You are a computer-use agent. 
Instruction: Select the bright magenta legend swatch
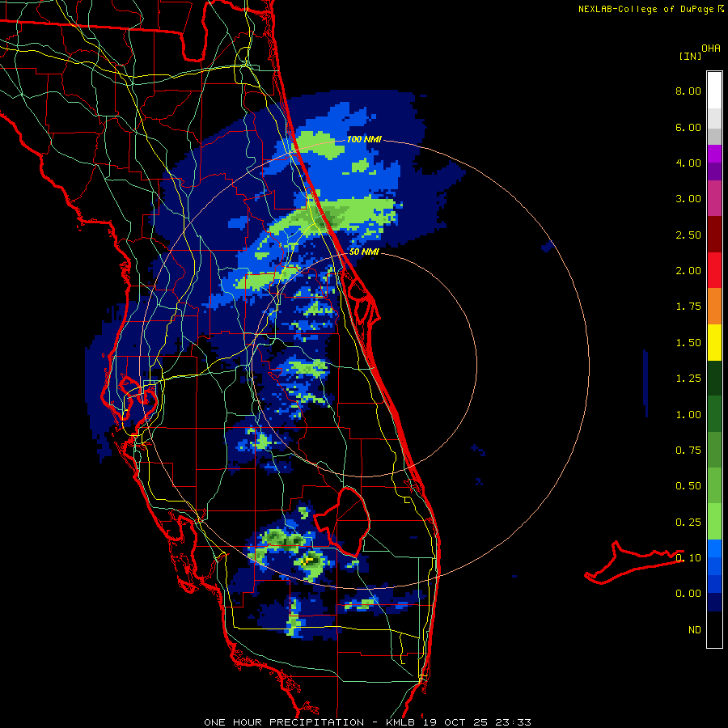pos(714,154)
